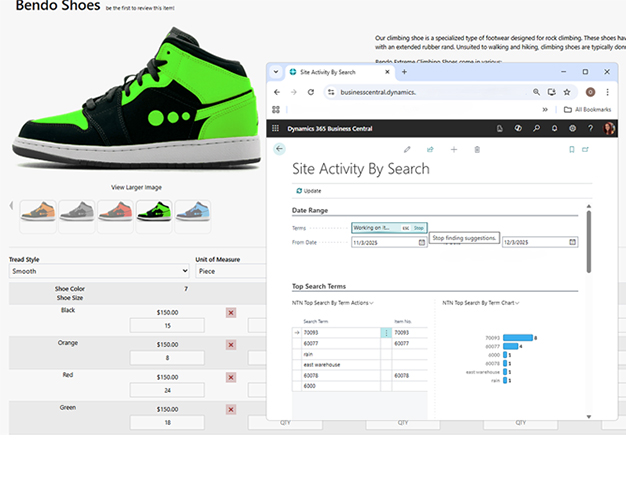Viewport: 626px width, 480px height.
Task: Click the Update button
Action: (308, 190)
